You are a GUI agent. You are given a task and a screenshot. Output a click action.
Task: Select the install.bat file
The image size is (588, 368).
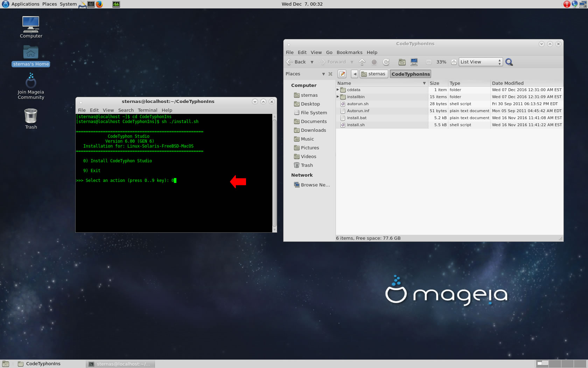[x=357, y=118]
